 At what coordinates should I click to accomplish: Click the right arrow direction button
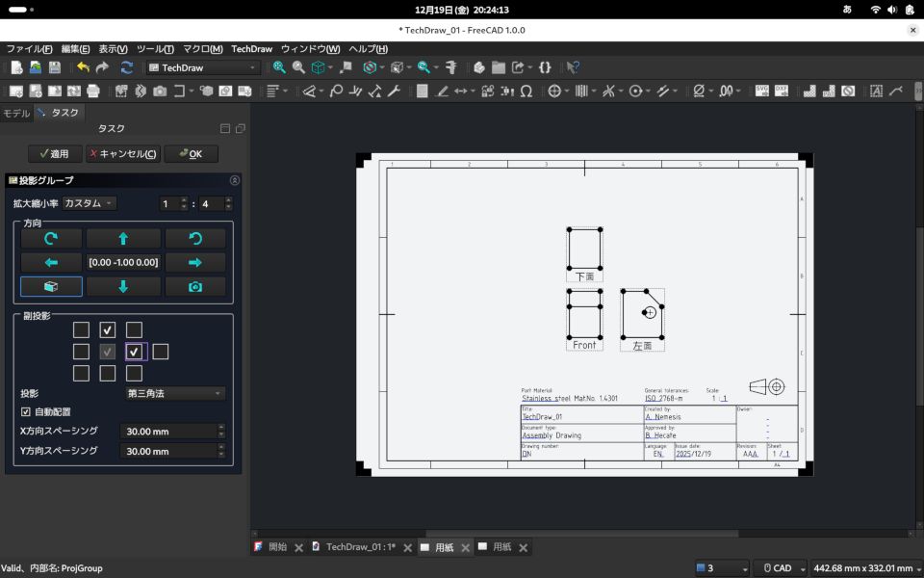195,262
